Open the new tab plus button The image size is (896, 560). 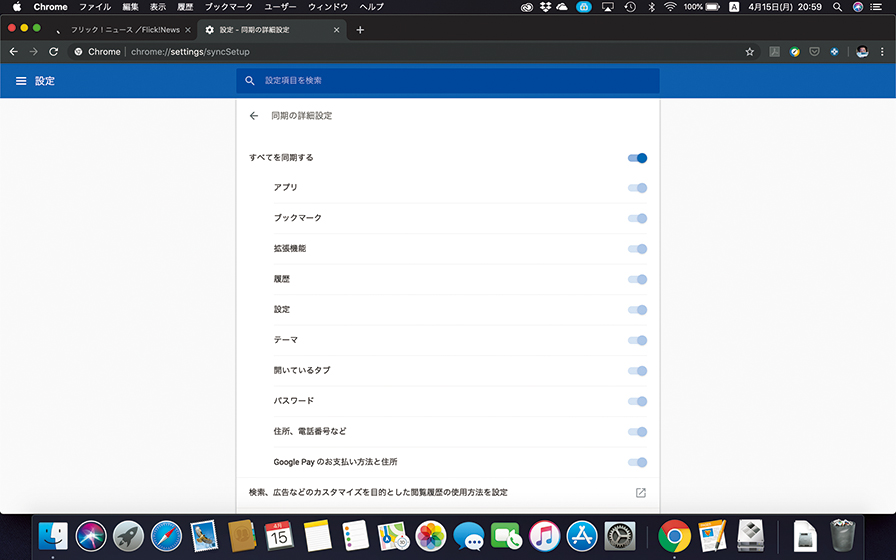(360, 30)
